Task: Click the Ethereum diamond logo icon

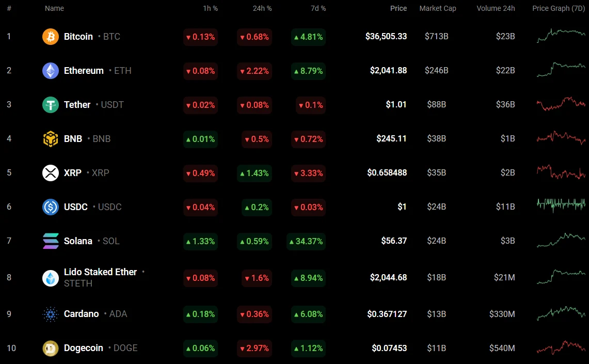Action: pyautogui.click(x=51, y=71)
